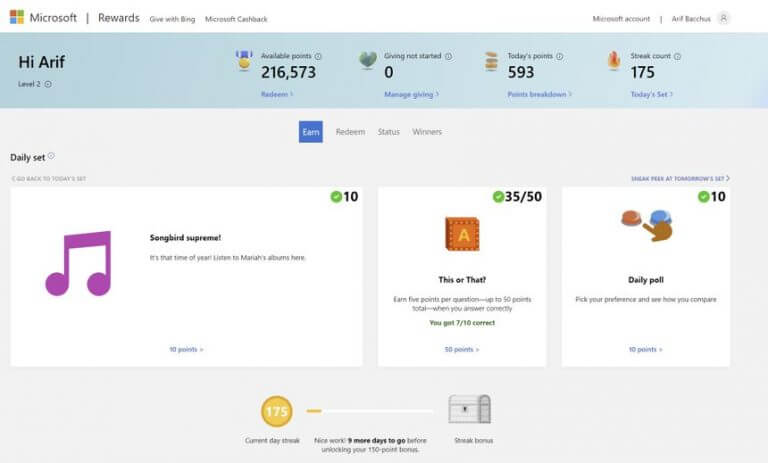
Task: Click the This or That? title
Action: coord(462,280)
